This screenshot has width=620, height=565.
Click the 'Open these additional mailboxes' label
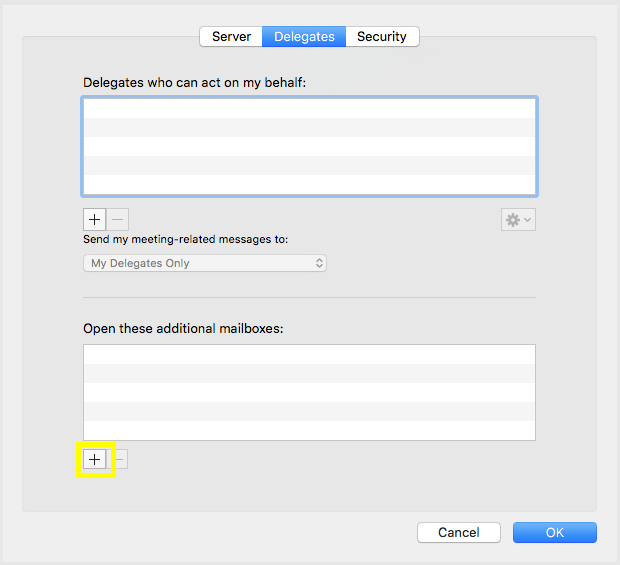184,329
